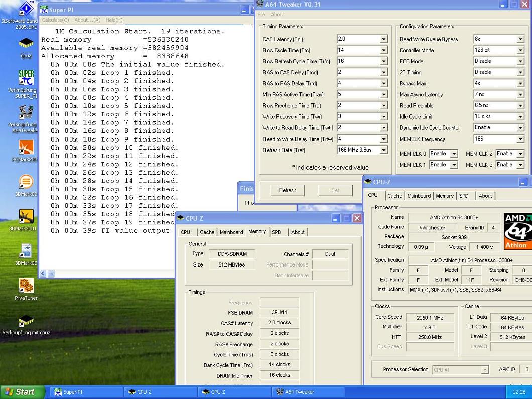Open the 3DMark05 desktop icon
This screenshot has width=532, height=399.
tap(26, 251)
